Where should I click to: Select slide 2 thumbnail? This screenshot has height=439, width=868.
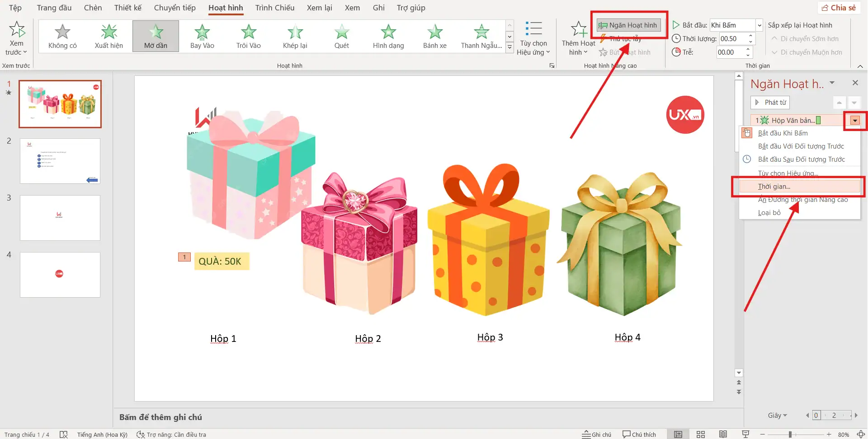pos(60,161)
